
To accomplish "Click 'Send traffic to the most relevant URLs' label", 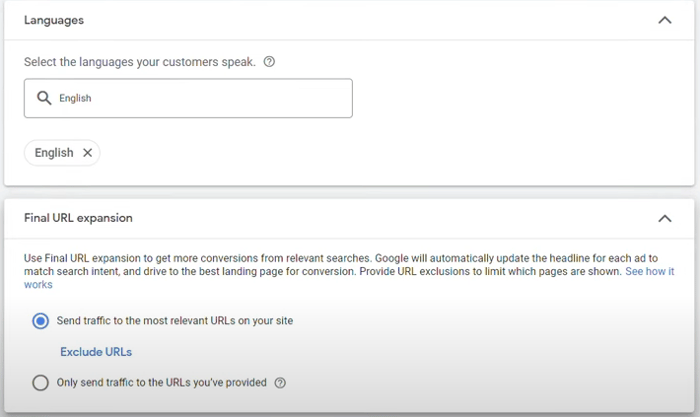I will (x=175, y=321).
